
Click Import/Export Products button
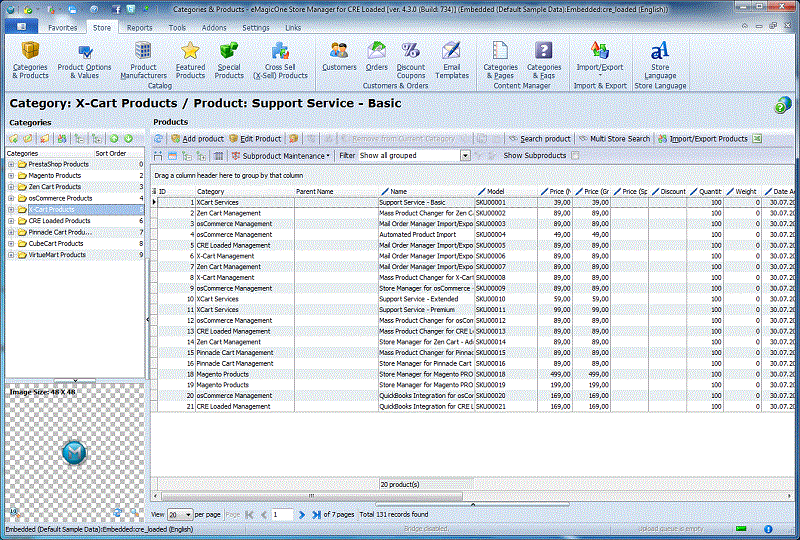pyautogui.click(x=703, y=139)
